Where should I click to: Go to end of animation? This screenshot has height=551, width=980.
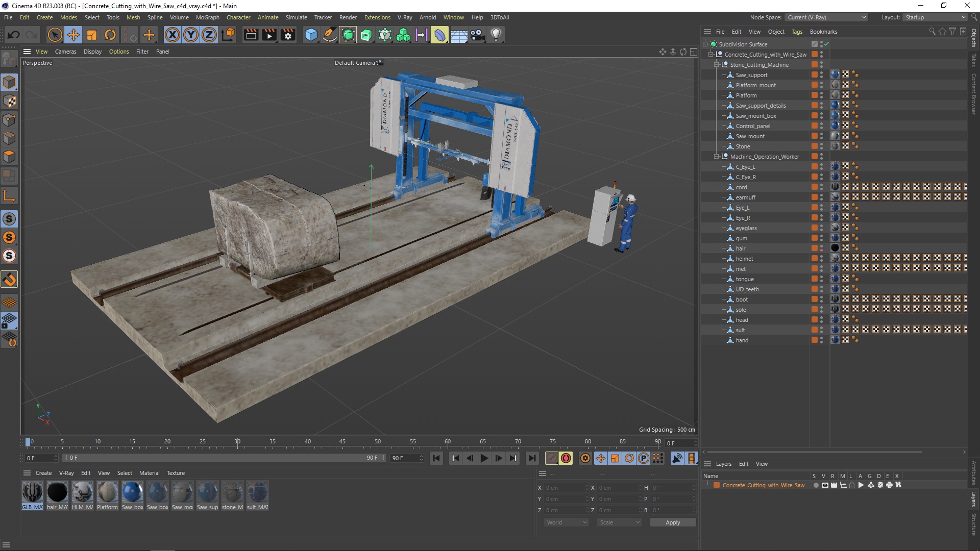coord(532,458)
